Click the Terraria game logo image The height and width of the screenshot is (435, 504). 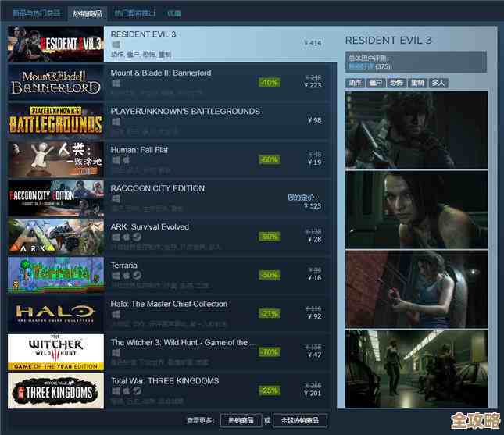(55, 275)
